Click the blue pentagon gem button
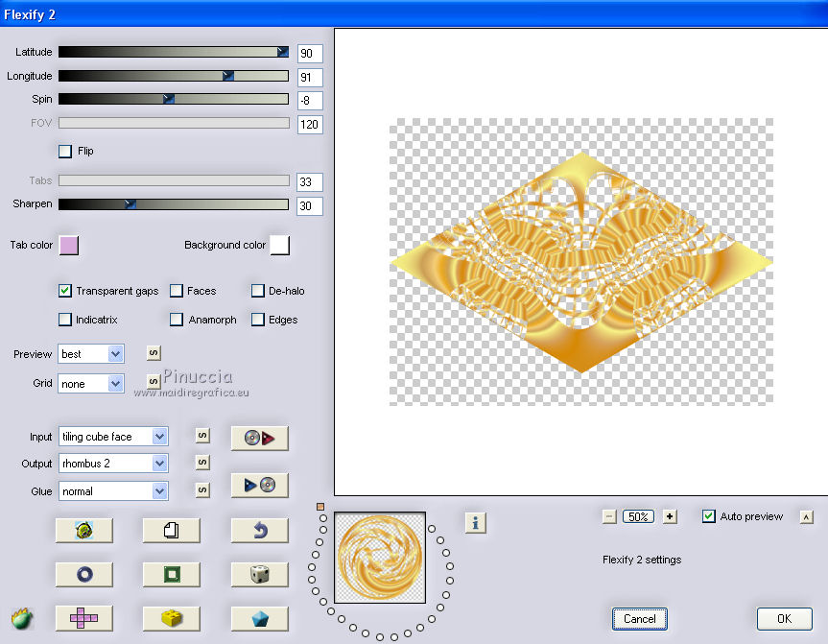 pyautogui.click(x=260, y=619)
